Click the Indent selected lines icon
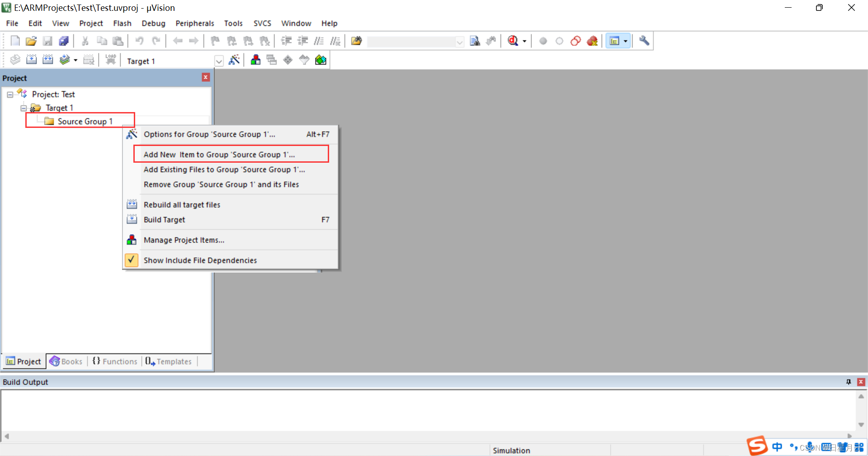The width and height of the screenshot is (868, 456). 286,41
